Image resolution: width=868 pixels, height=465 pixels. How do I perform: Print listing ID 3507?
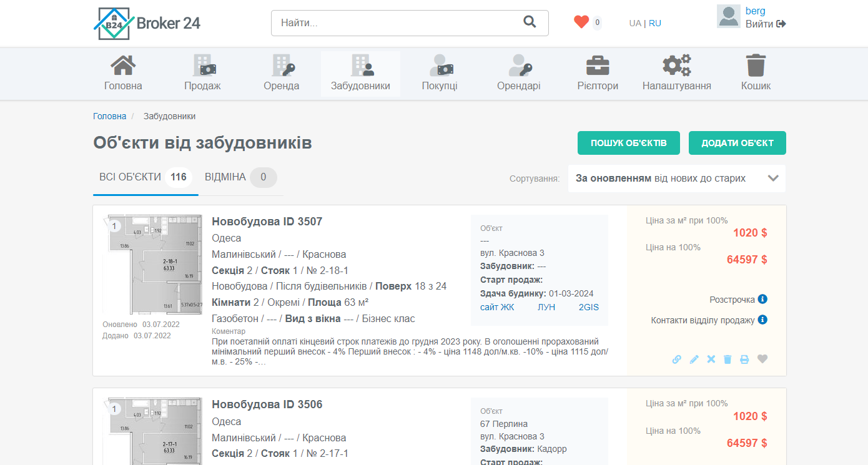pyautogui.click(x=744, y=360)
